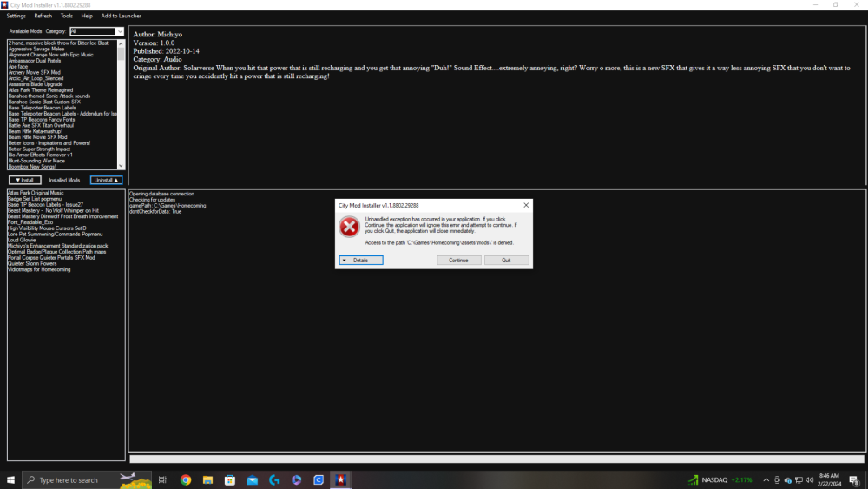Image resolution: width=868 pixels, height=489 pixels.
Task: Click the Install button below available mods
Action: (25, 180)
